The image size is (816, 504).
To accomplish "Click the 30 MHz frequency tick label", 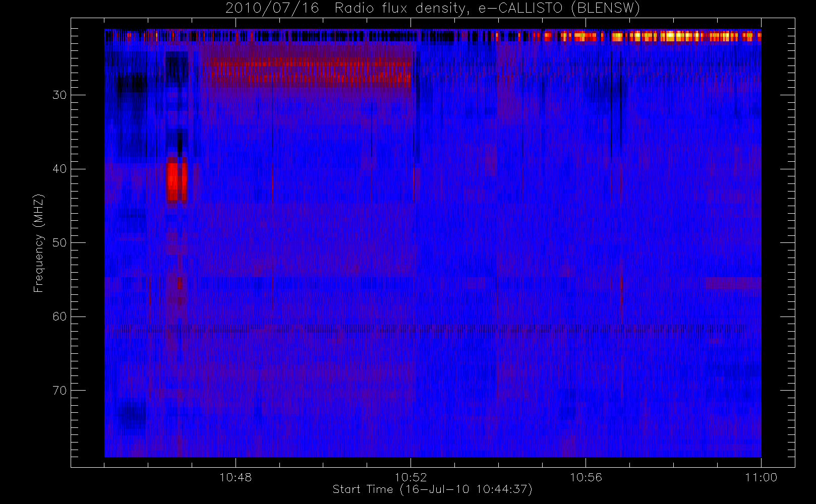I will point(60,95).
